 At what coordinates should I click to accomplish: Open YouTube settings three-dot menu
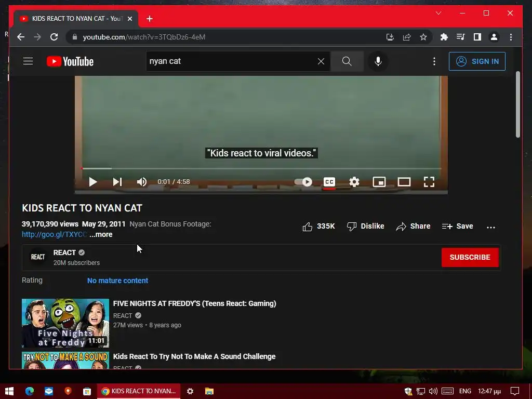pyautogui.click(x=434, y=61)
